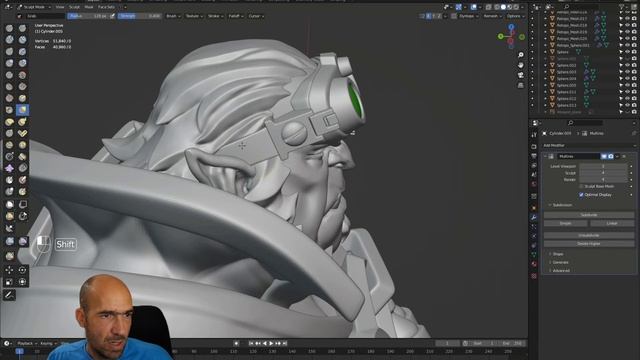Image resolution: width=640 pixels, height=360 pixels.
Task: Click the blue Z axis gizmo
Action: 511,27
